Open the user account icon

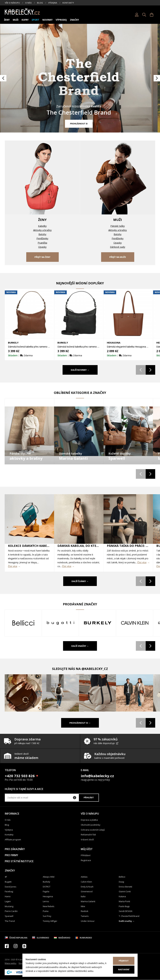point(136,15)
